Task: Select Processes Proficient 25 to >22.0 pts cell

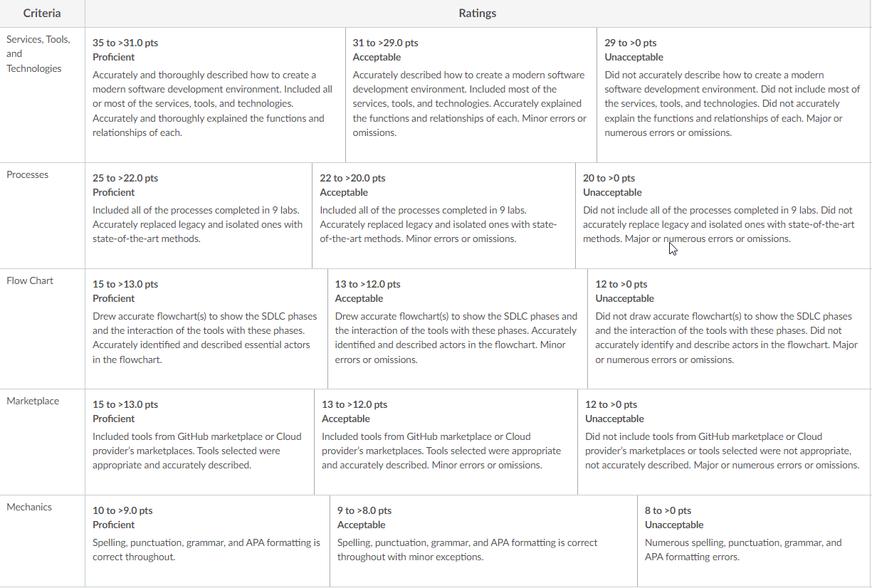Action: (x=199, y=216)
